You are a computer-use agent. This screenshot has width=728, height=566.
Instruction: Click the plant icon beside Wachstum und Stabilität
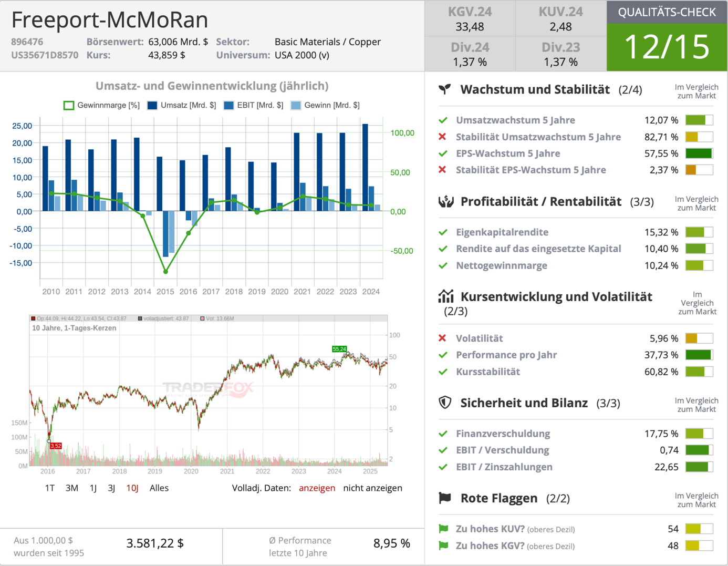tap(445, 89)
